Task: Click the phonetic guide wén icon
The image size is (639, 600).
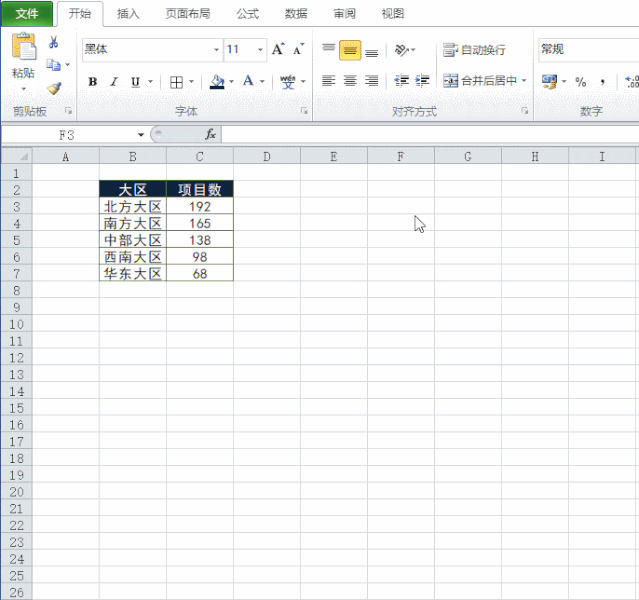Action: pyautogui.click(x=288, y=82)
